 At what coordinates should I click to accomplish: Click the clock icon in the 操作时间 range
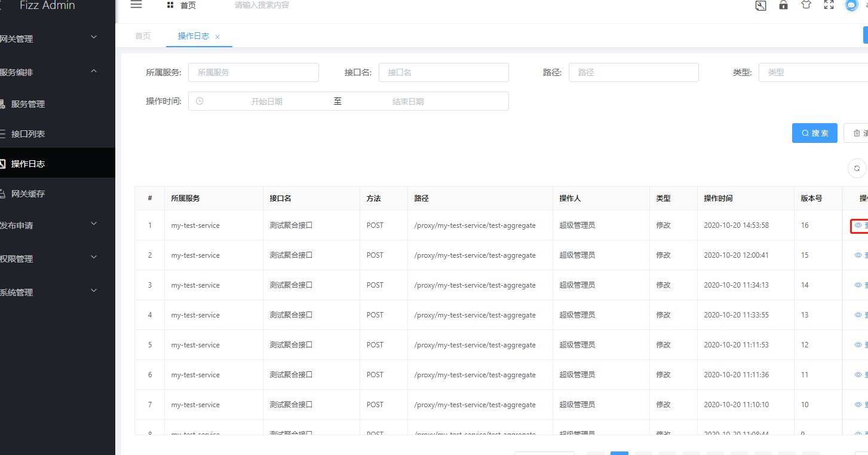tap(200, 101)
